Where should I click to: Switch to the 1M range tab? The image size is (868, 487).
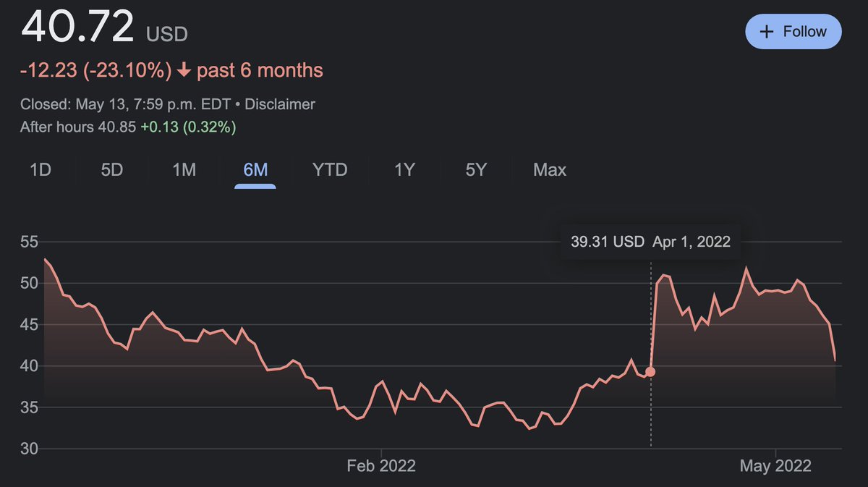point(184,170)
